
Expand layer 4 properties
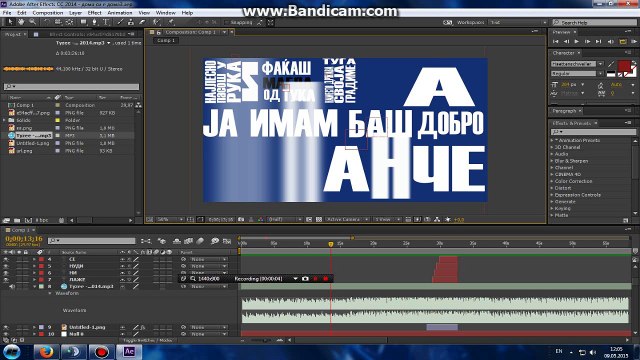click(x=34, y=259)
